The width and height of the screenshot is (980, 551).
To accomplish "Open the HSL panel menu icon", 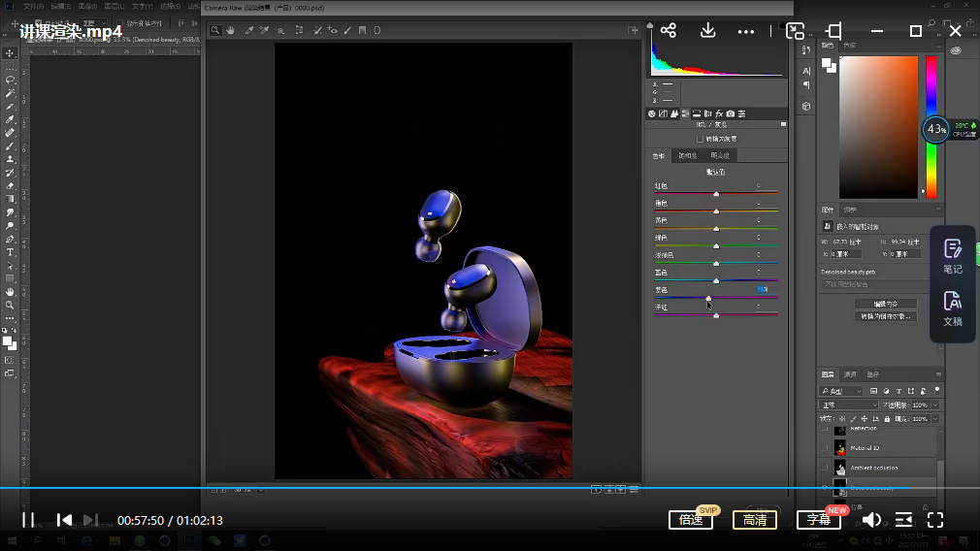I will click(783, 124).
